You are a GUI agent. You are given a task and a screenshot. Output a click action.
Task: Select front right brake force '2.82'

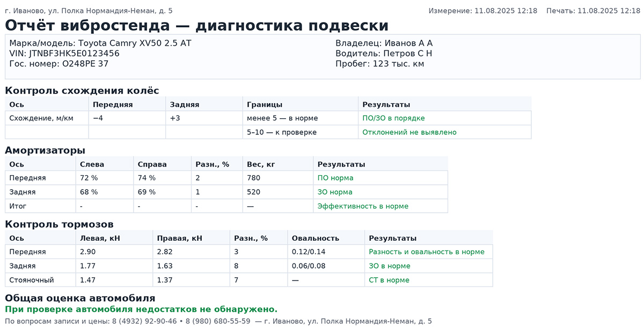165,252
